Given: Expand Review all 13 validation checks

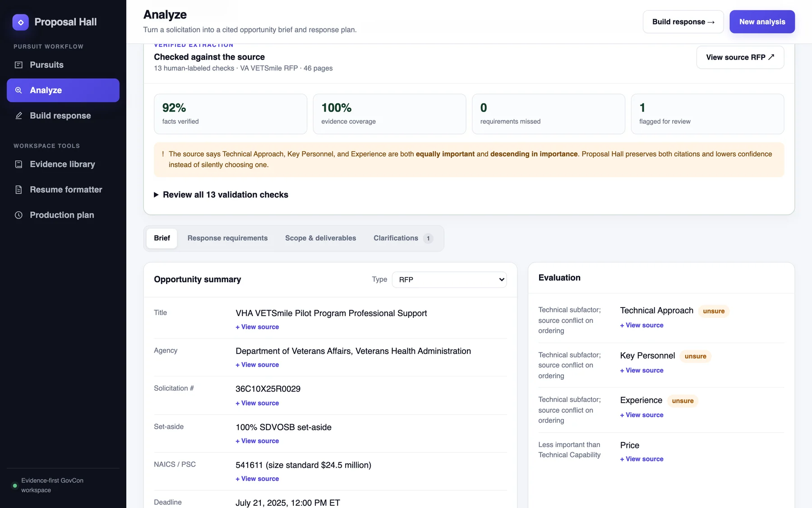Looking at the screenshot, I should tap(221, 195).
